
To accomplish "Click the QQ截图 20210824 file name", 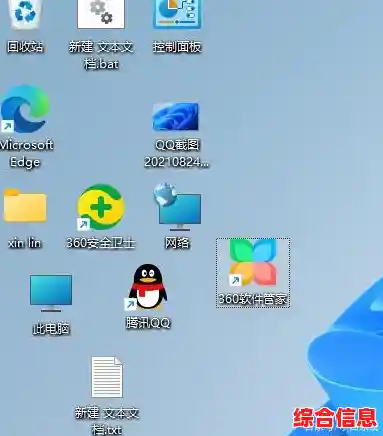I will (x=176, y=153).
